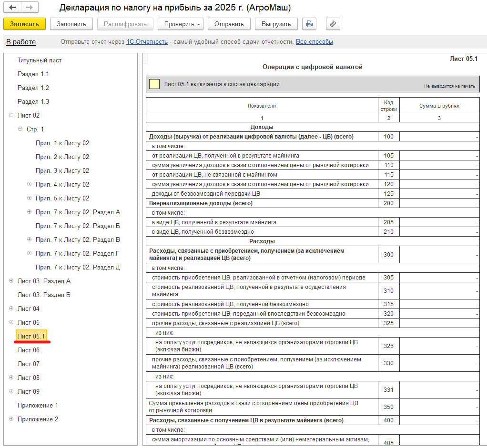Click the amount cell for line 100

(439, 137)
